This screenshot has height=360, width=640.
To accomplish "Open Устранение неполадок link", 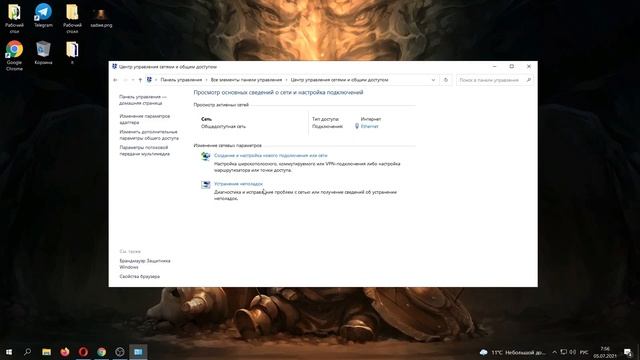I will coord(238,184).
